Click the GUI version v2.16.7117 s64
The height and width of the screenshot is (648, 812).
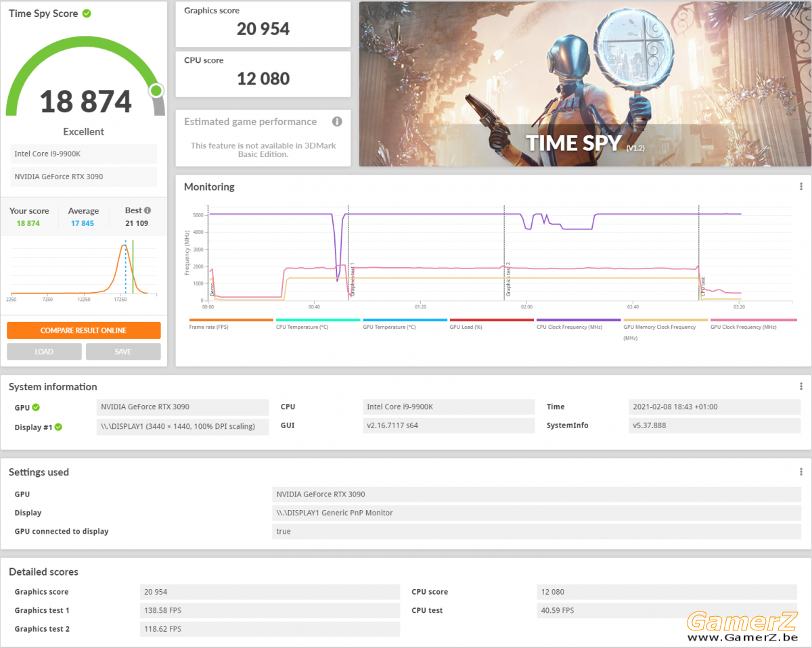coord(449,425)
